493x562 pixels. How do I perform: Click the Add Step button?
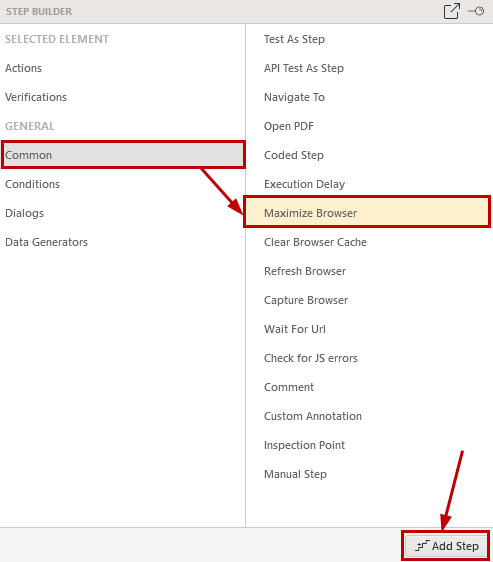tap(446, 546)
